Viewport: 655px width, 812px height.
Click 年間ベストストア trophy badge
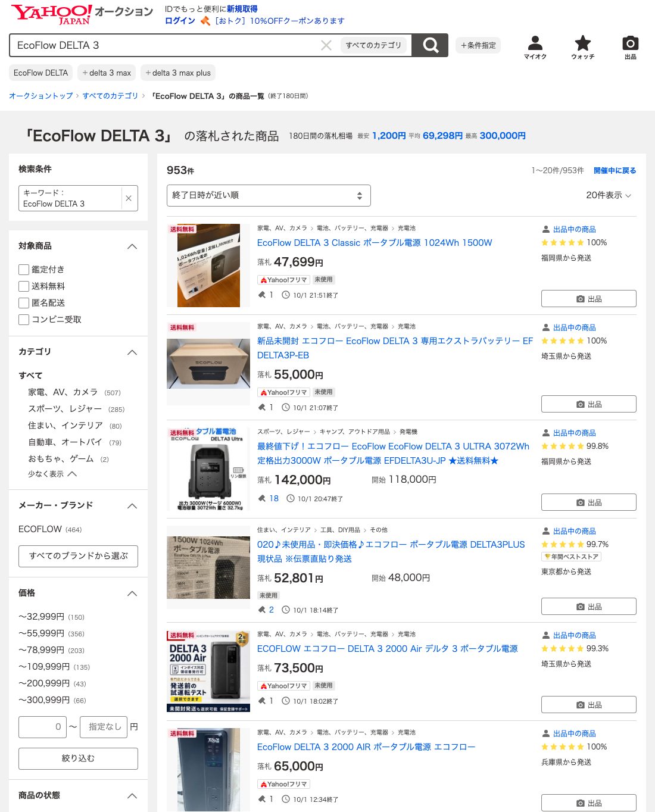coord(571,557)
